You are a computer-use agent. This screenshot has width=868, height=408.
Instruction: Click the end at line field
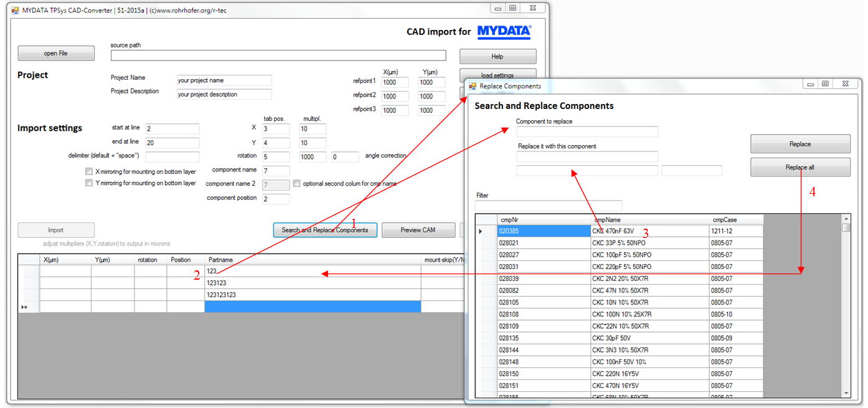(x=172, y=143)
